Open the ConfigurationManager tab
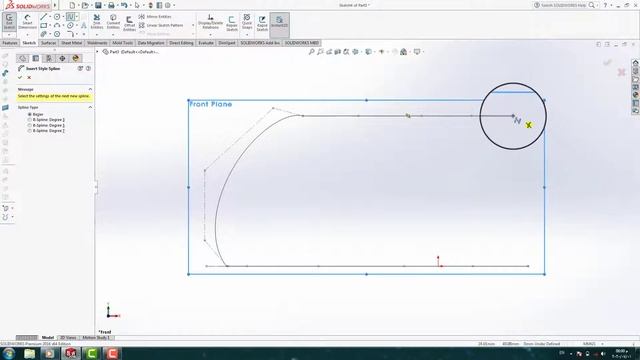 (49, 58)
